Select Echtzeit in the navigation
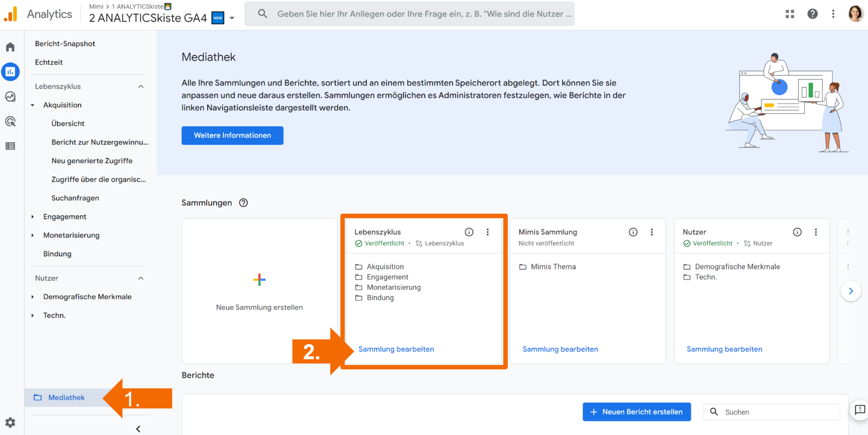The width and height of the screenshot is (868, 435). [x=49, y=62]
